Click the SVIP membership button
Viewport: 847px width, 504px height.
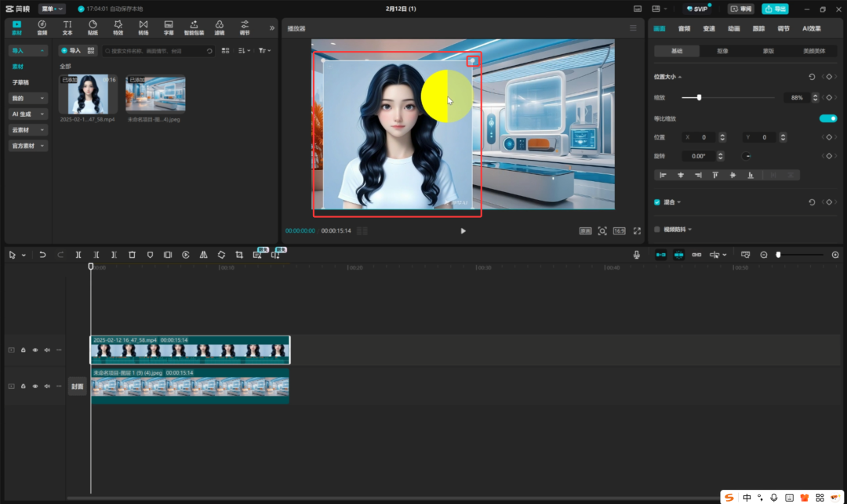tap(697, 9)
